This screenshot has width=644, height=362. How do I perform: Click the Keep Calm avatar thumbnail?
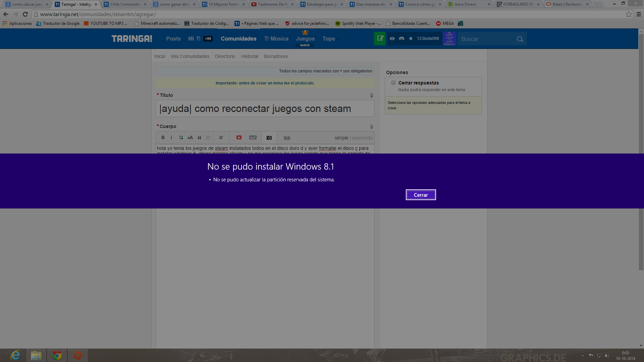[x=449, y=39]
